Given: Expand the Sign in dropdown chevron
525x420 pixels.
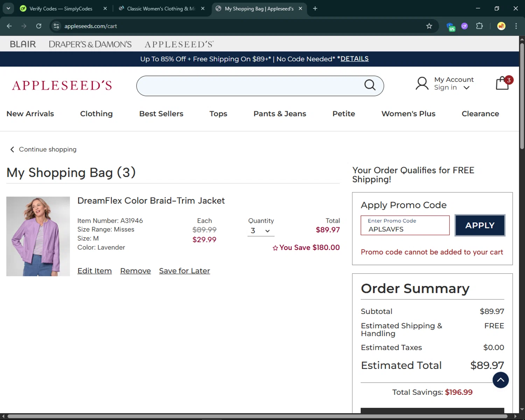Looking at the screenshot, I should 466,88.
